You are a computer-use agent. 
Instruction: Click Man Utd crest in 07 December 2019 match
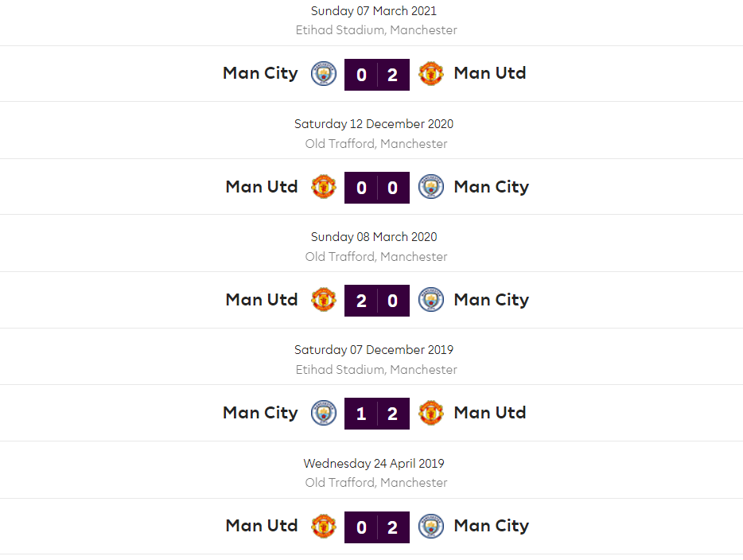[431, 413]
